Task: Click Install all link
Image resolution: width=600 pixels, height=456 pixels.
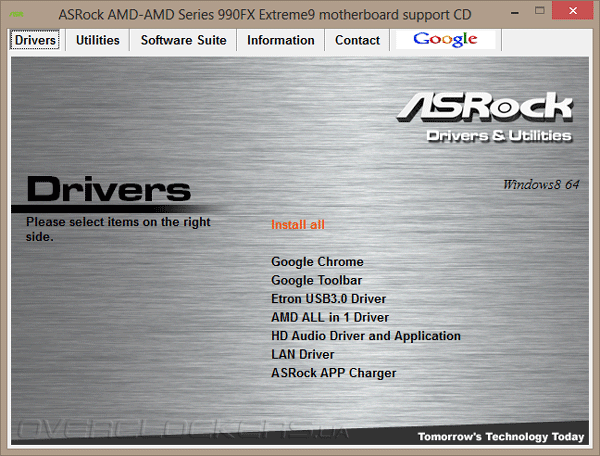Action: coord(298,225)
